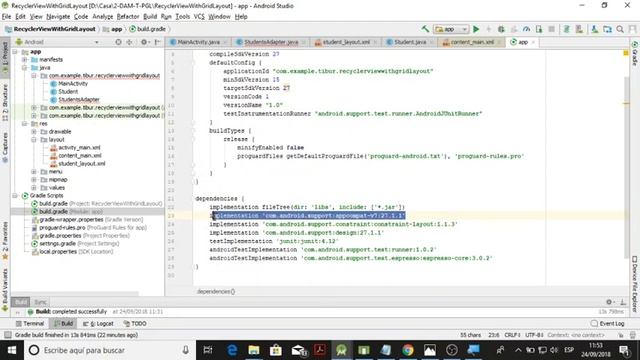Open Android Studio from the Windows taskbar
The image size is (640, 360).
click(341, 350)
